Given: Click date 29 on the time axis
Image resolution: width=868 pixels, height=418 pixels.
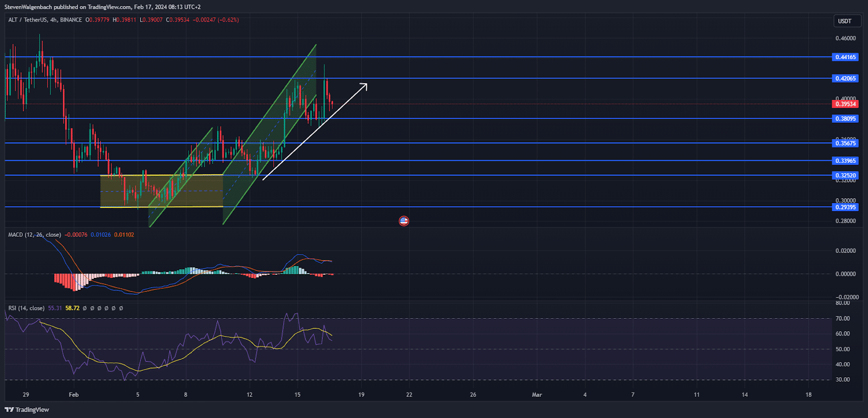Looking at the screenshot, I should click(26, 395).
